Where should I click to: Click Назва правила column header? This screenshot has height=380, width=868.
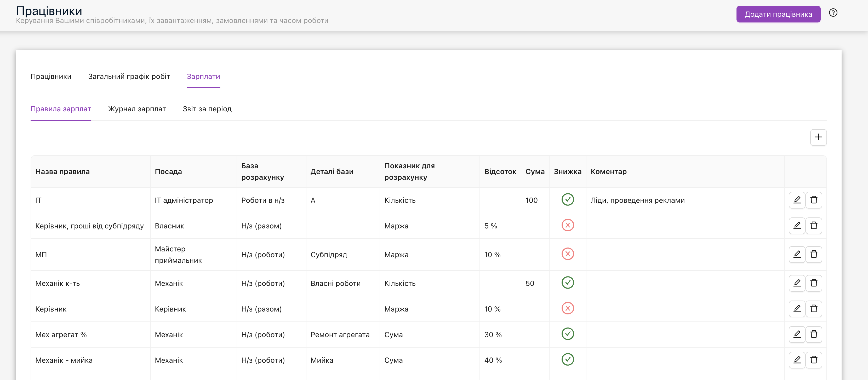63,171
